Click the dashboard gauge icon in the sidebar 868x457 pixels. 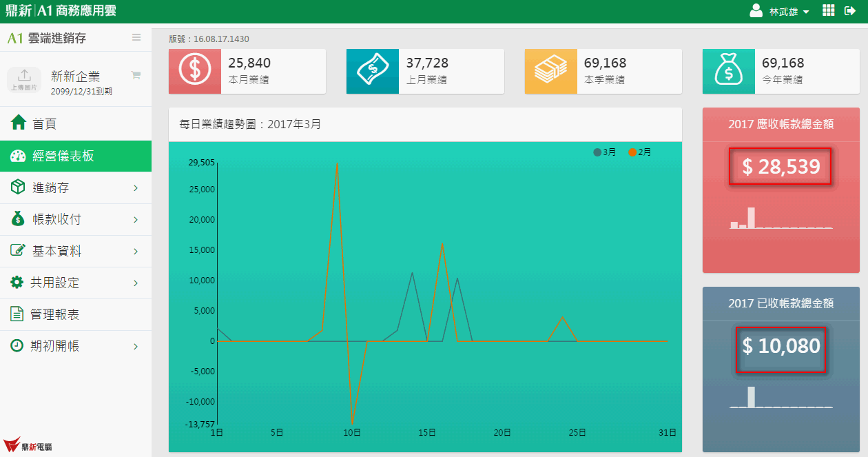pos(18,156)
